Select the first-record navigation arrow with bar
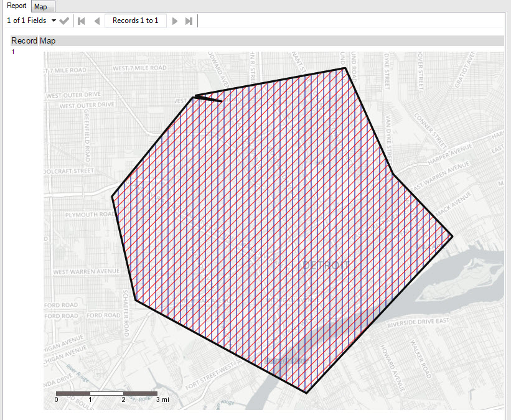The width and height of the screenshot is (511, 420). 82,21
